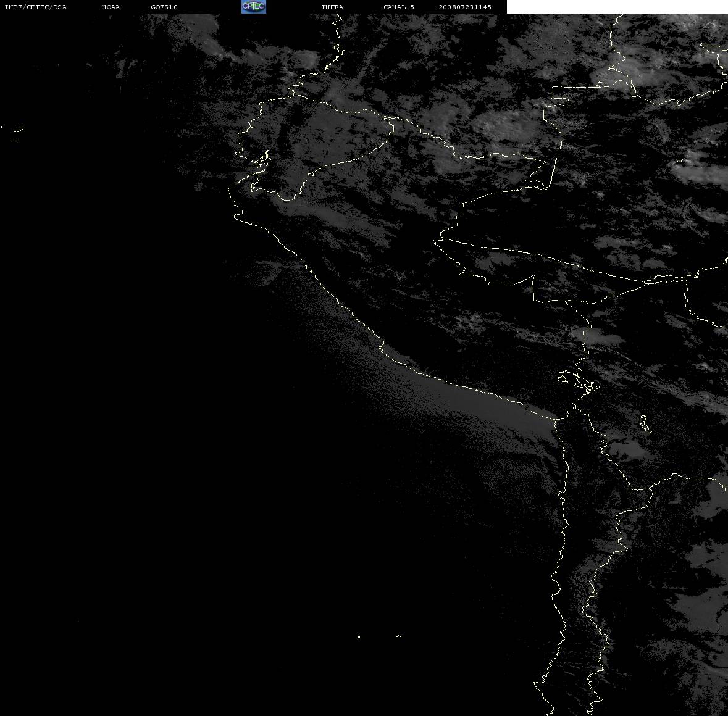Image resolution: width=728 pixels, height=716 pixels.
Task: Select the INFRA header text
Action: (x=332, y=7)
